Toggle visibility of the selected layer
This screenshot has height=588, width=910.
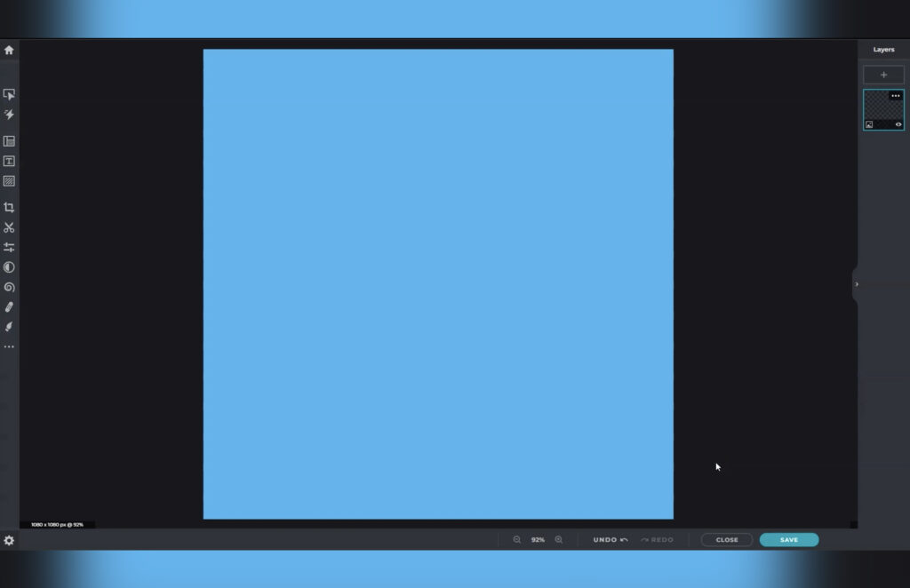(x=897, y=124)
